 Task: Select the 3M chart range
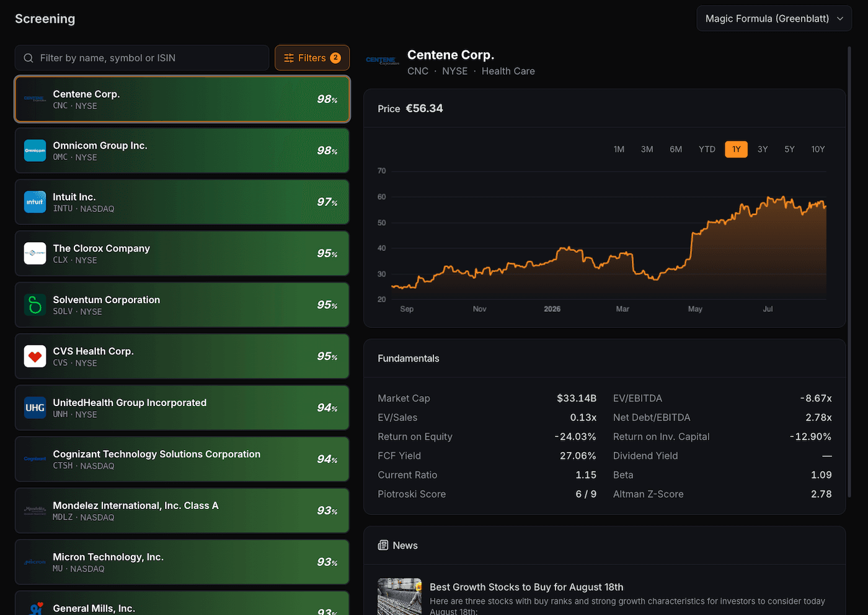tap(647, 149)
